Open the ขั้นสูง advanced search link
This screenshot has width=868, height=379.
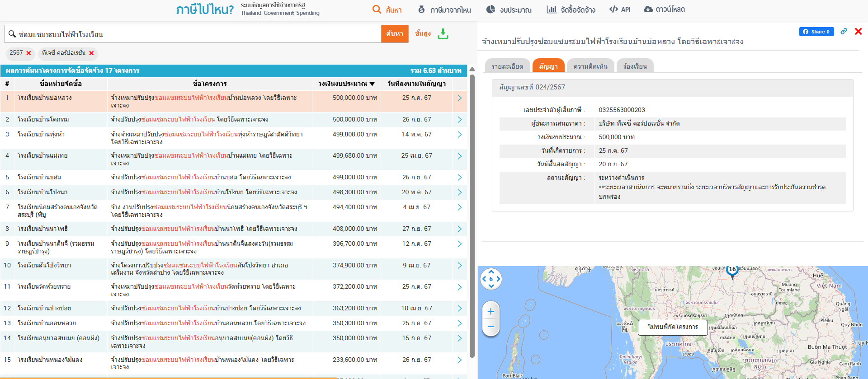[423, 33]
